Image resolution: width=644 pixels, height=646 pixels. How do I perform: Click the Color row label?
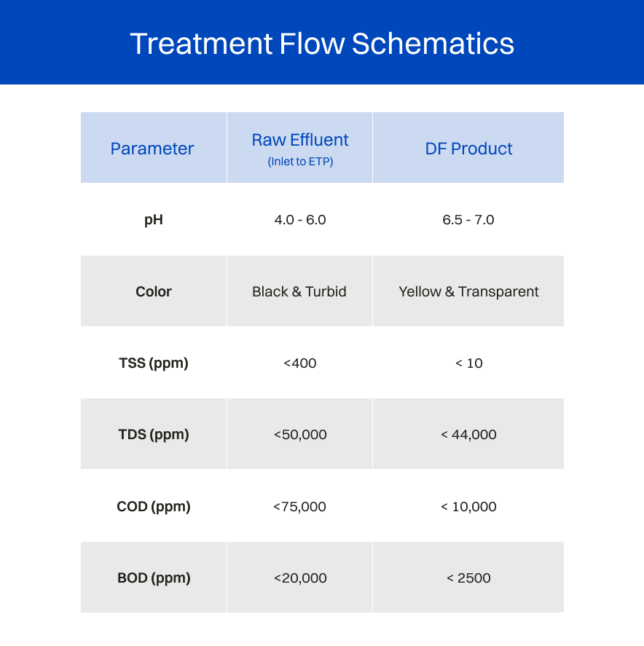coord(153,291)
